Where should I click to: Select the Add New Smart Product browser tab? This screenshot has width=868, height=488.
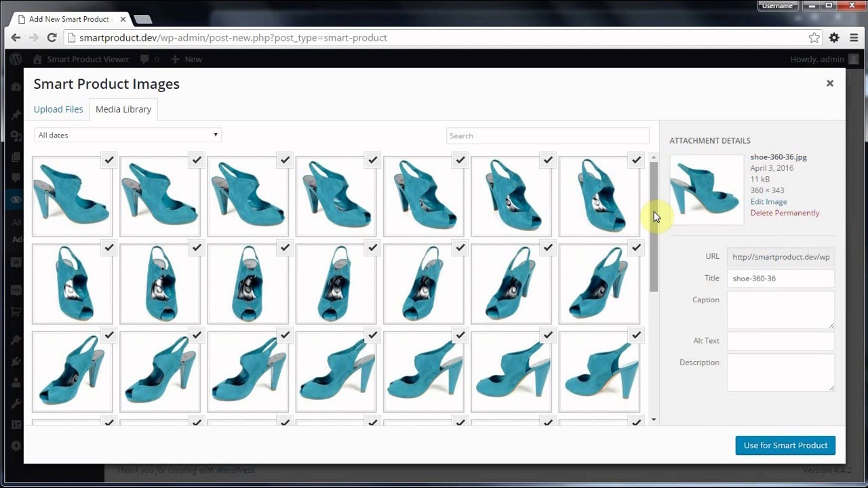(68, 19)
